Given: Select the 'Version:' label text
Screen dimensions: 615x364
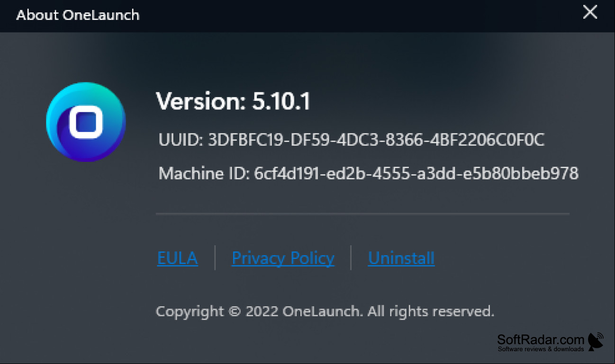Looking at the screenshot, I should click(x=202, y=101).
